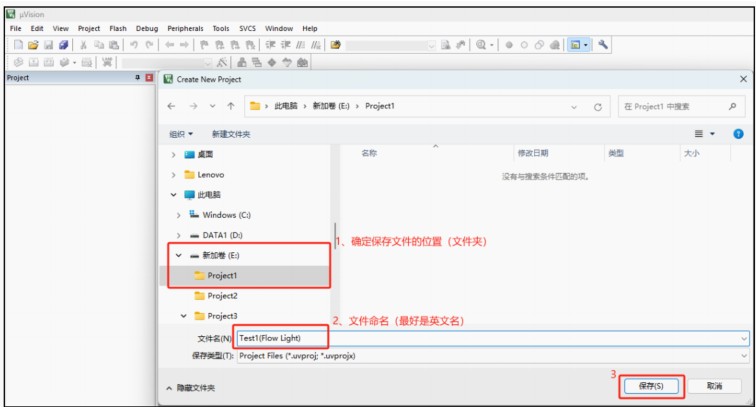Open the Peripherals menu
Viewport: 756px width, 407px height.
[x=185, y=28]
